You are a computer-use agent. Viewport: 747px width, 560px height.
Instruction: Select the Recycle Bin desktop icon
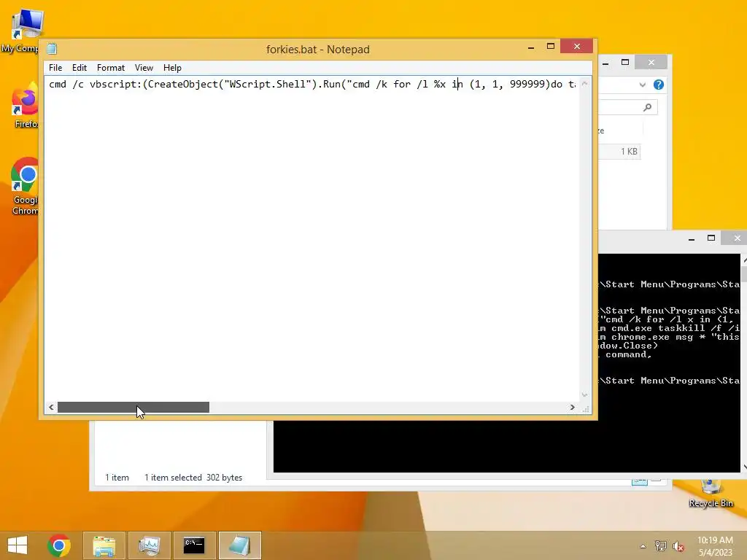pos(711,494)
